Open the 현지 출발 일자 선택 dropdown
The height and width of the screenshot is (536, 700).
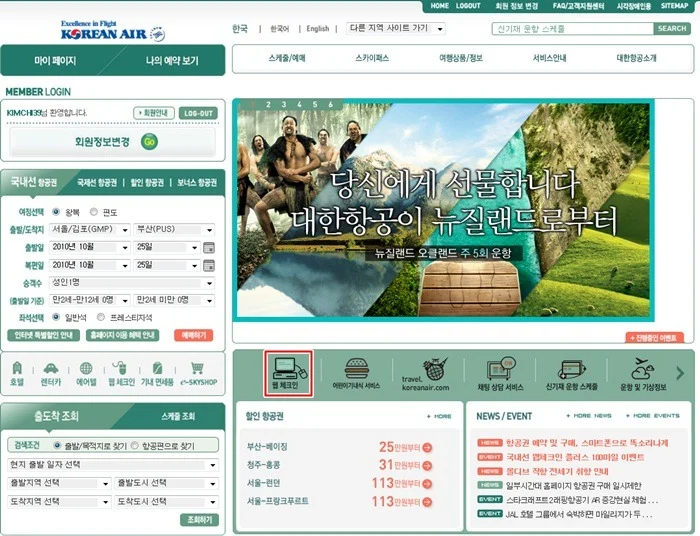[x=113, y=465]
